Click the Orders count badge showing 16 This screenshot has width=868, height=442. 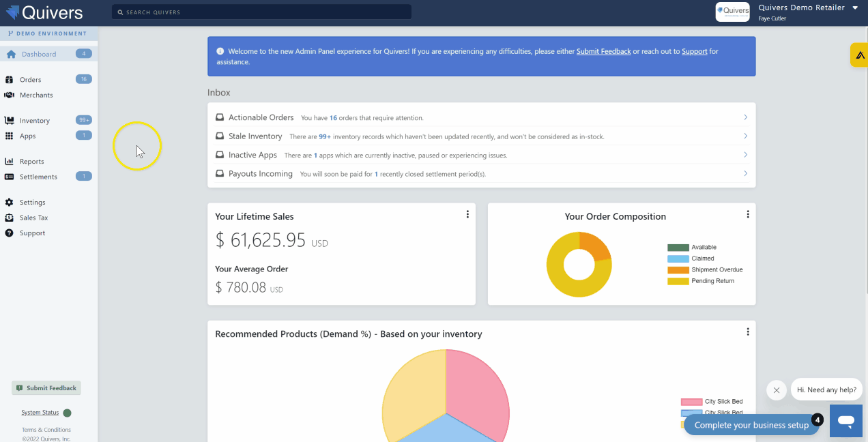(84, 79)
